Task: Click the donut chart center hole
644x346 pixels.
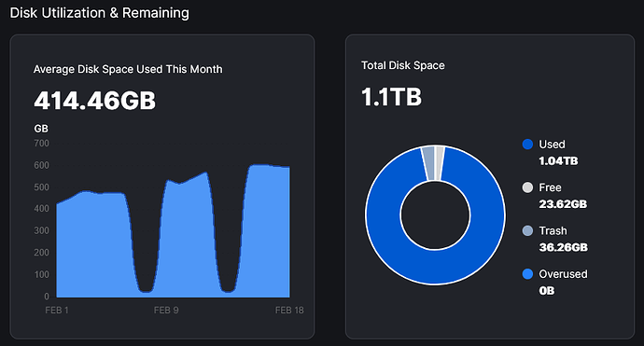Action: click(x=435, y=215)
